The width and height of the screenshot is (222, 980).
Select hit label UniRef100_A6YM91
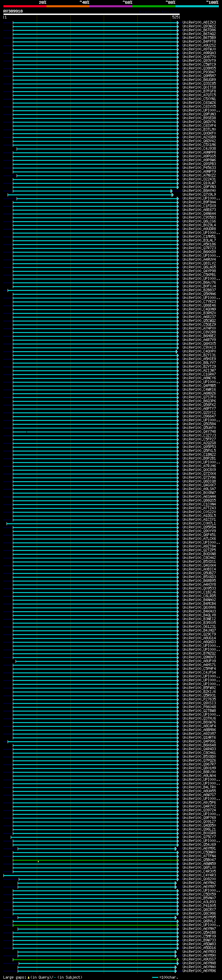[x=199, y=848]
